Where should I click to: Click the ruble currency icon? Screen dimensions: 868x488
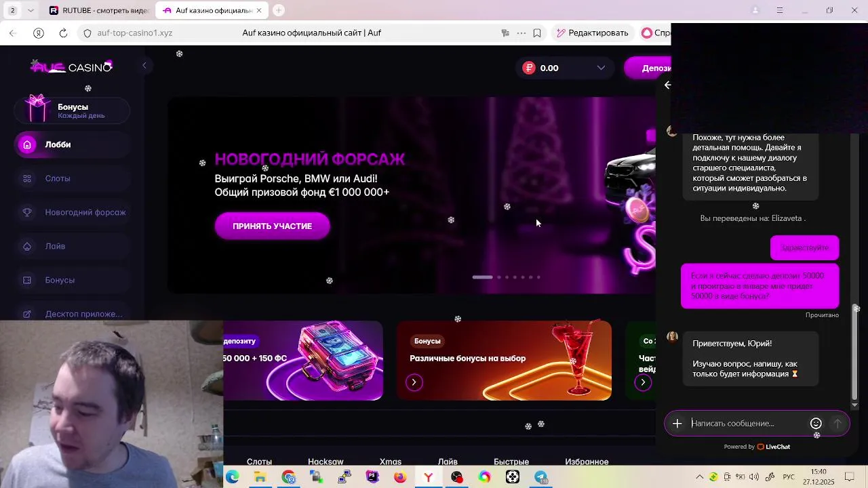point(529,68)
